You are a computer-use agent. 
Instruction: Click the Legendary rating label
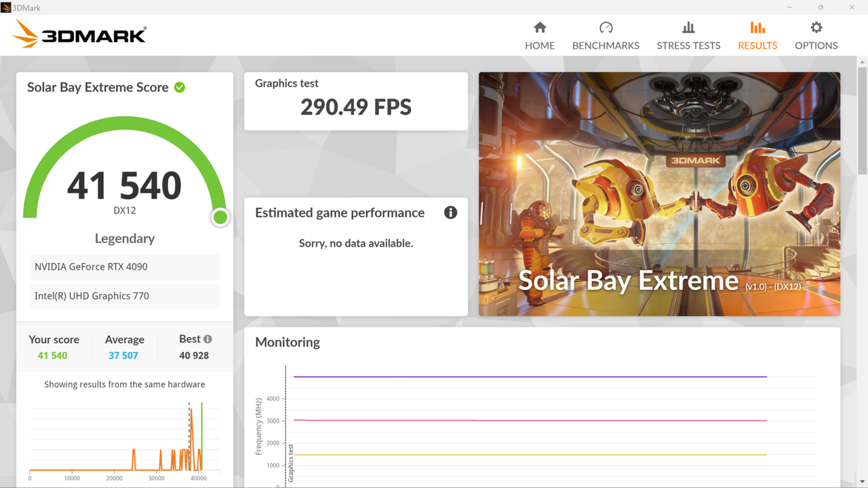(125, 239)
